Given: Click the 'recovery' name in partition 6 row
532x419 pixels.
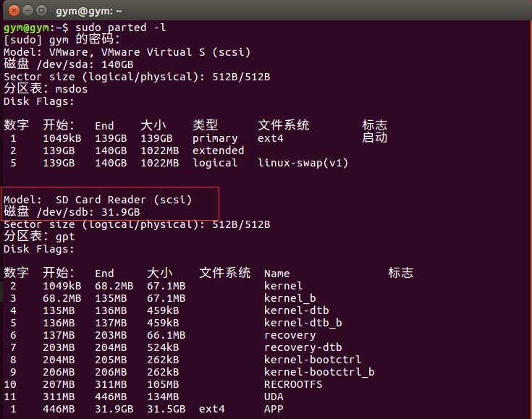Looking at the screenshot, I should [290, 336].
